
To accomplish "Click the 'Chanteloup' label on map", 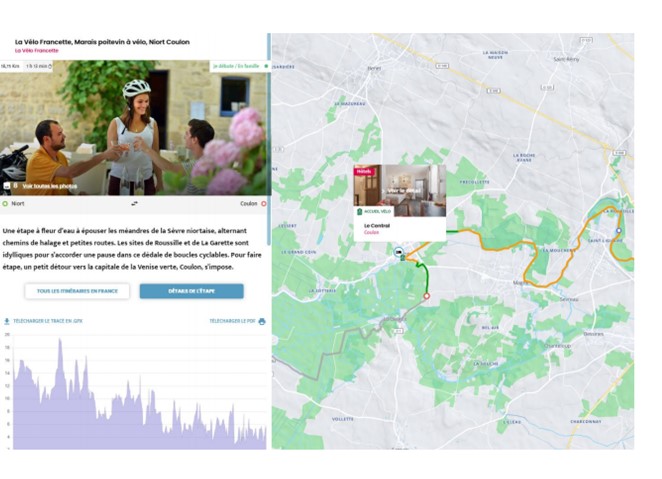I will (557, 346).
